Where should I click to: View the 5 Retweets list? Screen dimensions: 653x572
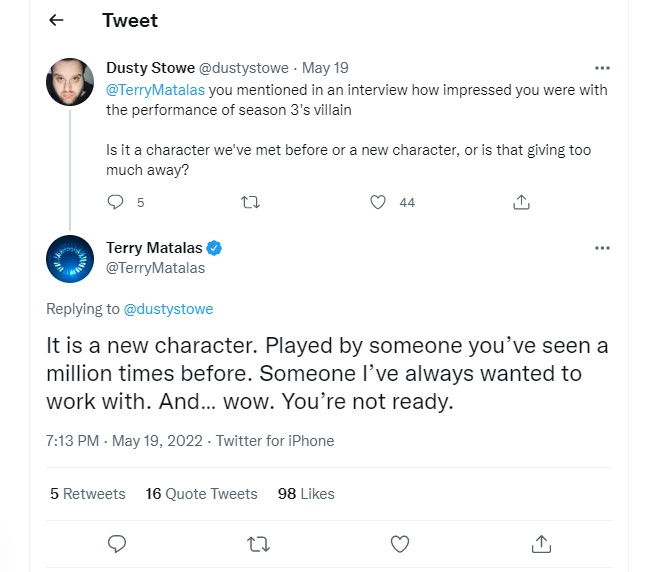click(x=88, y=494)
